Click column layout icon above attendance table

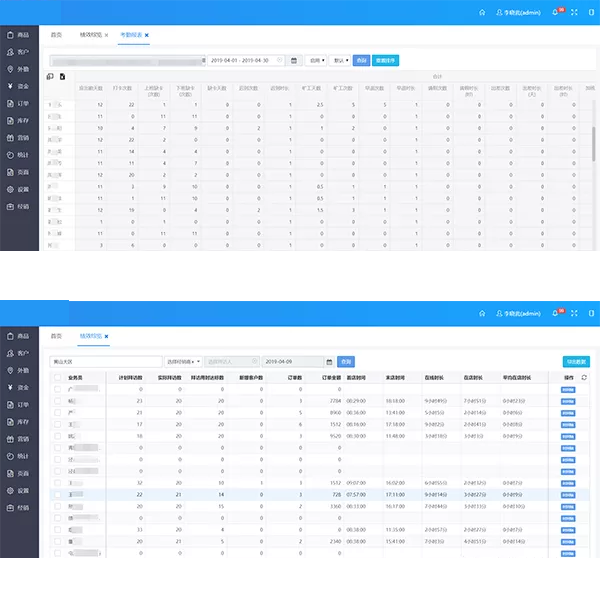coord(50,76)
